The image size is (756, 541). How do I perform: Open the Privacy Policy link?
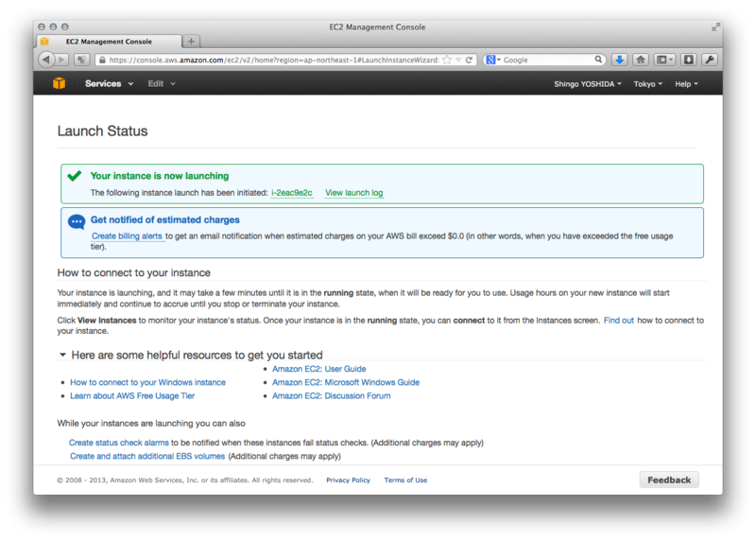(x=348, y=480)
